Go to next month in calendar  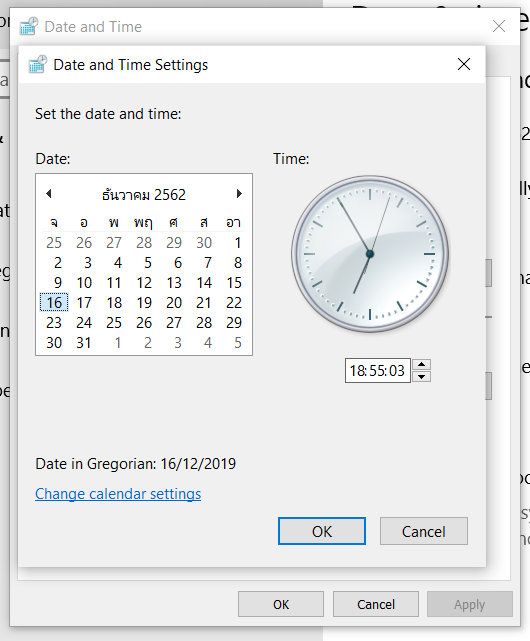pos(239,194)
